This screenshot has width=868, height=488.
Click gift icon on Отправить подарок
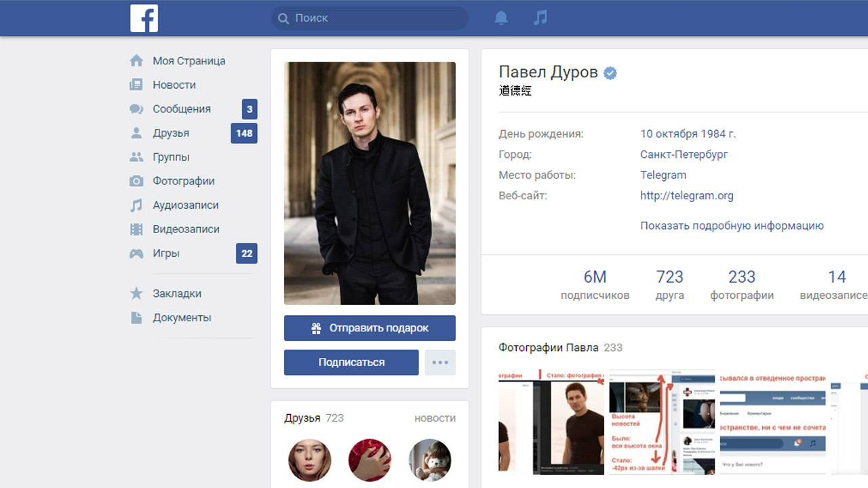click(x=316, y=328)
